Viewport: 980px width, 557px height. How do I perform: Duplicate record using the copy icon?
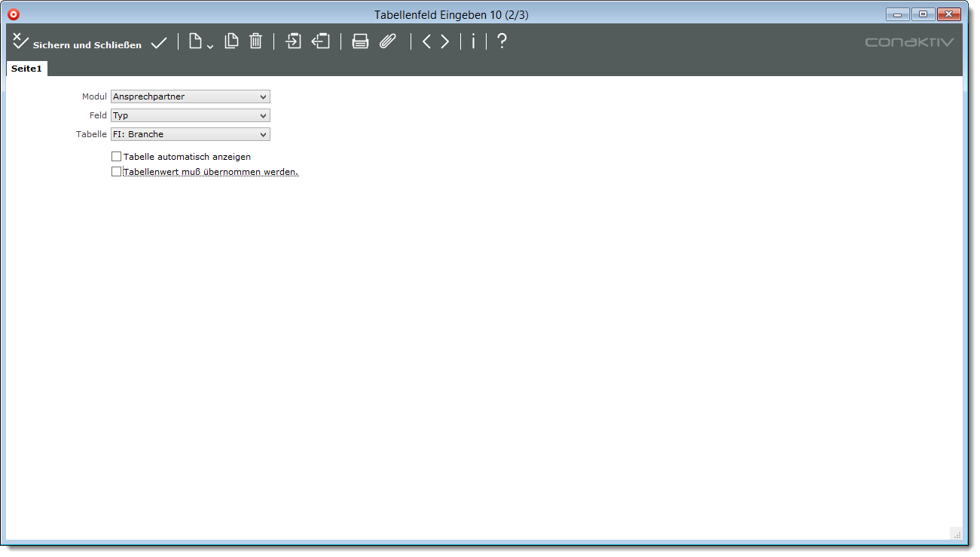231,41
